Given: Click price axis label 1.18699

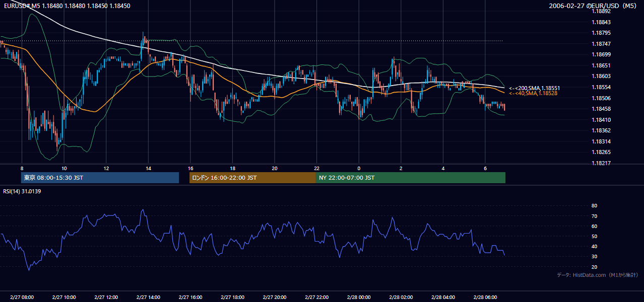Looking at the screenshot, I should point(601,54).
